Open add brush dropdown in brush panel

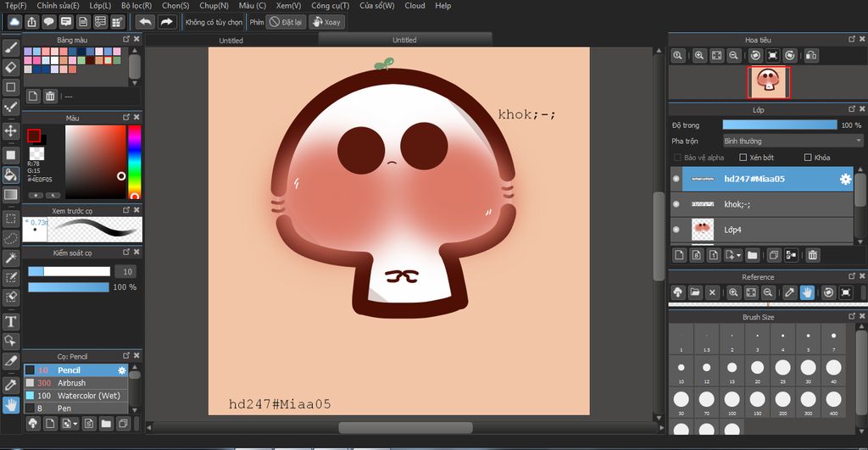(75, 424)
